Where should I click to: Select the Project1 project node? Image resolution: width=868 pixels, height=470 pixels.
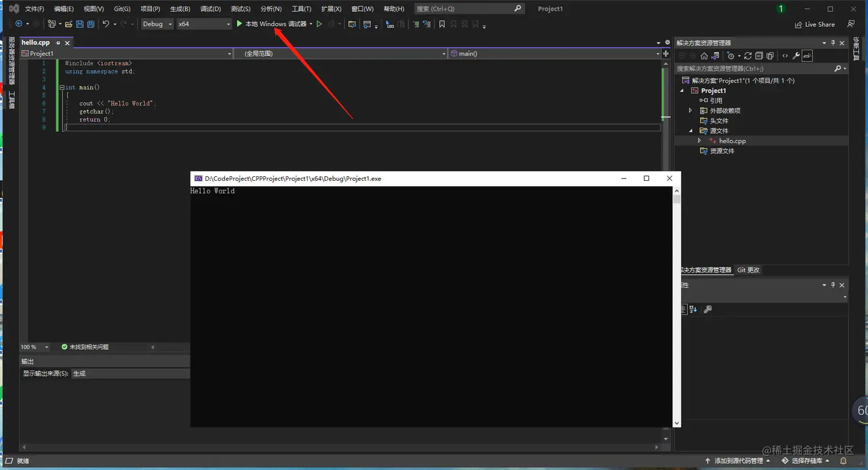[x=714, y=91]
